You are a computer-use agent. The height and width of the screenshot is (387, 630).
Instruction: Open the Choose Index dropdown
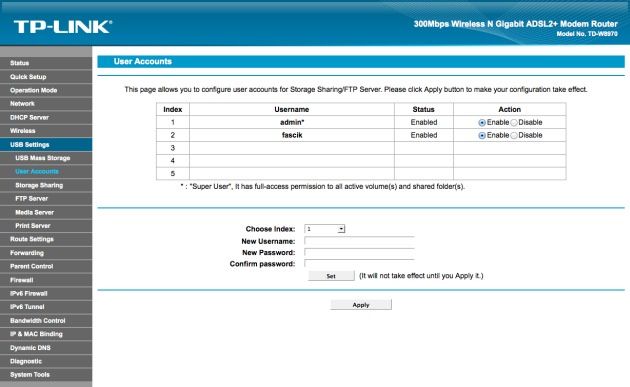coord(325,229)
